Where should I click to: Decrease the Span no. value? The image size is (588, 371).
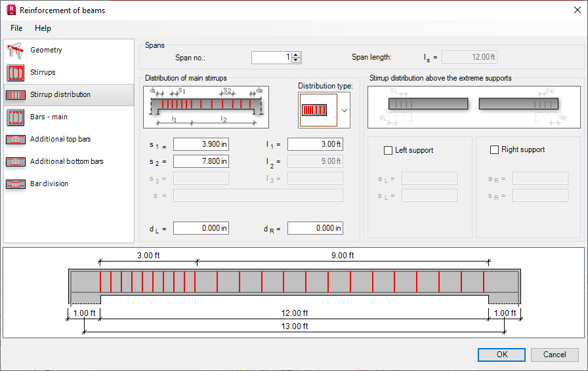(296, 60)
